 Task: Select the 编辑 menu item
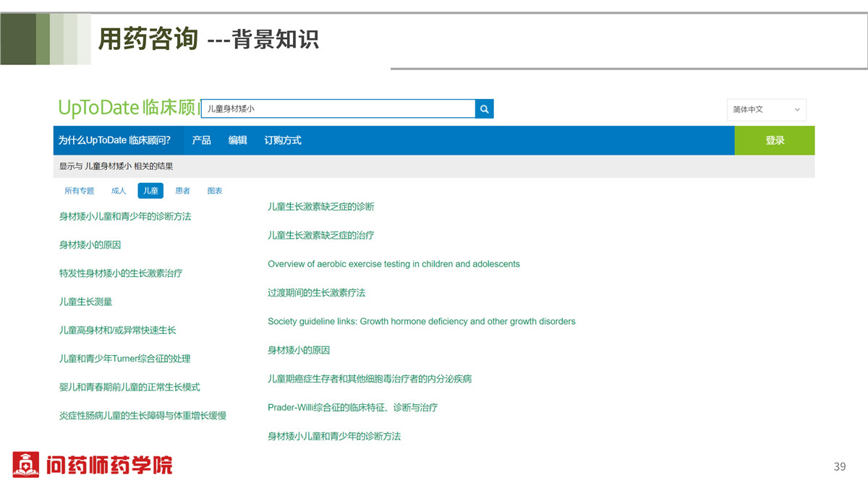(x=237, y=140)
